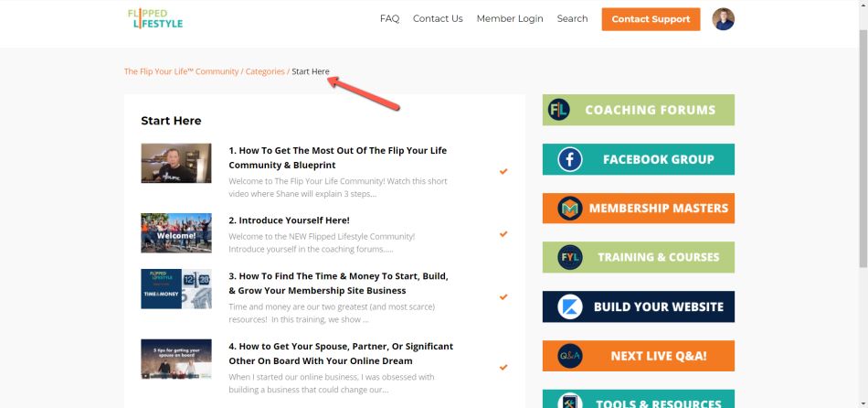
Task: Open the Coaching Forums banner
Action: (639, 110)
